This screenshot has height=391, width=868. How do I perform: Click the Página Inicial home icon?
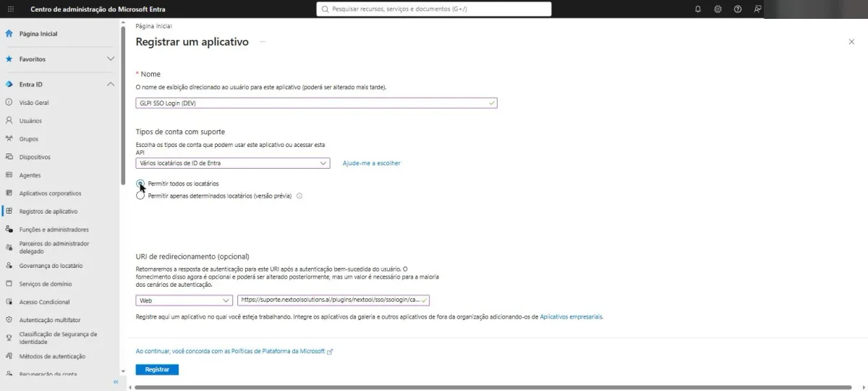click(x=9, y=34)
